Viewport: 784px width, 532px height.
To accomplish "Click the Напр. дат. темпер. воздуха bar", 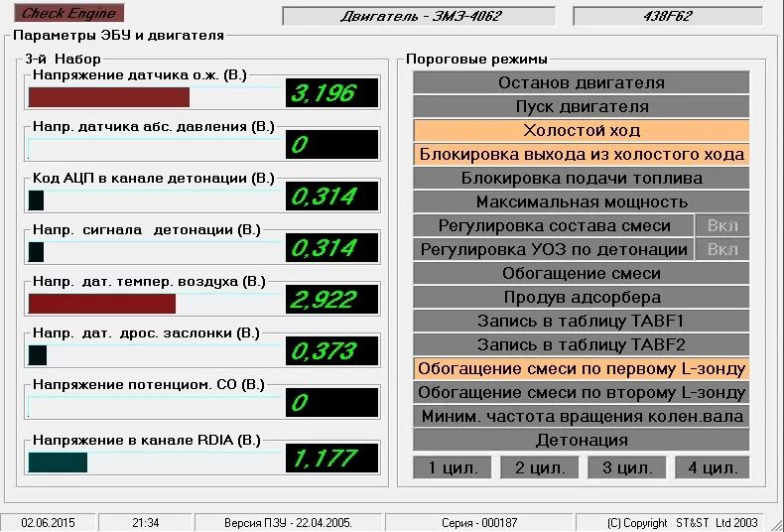I will 102,304.
